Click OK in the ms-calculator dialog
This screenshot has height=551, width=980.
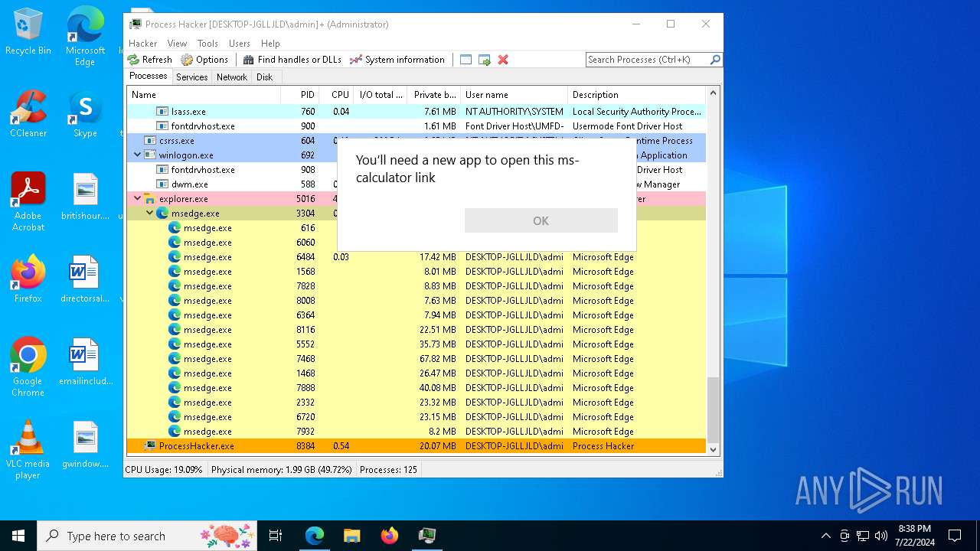[541, 220]
